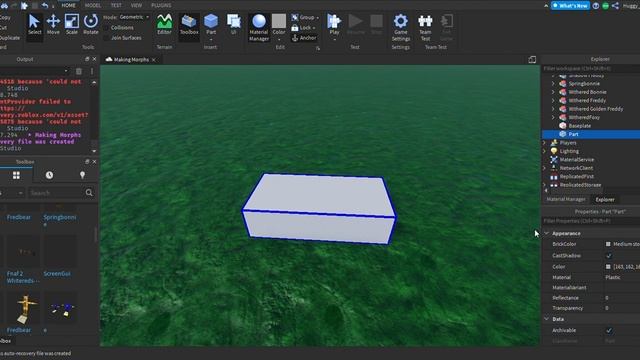640x360 pixels.
Task: Clear the Output panel with trash icon
Action: point(79,71)
